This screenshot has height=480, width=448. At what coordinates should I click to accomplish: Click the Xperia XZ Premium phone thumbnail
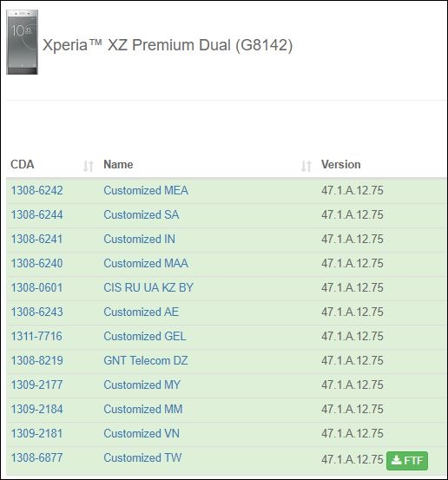coord(22,42)
